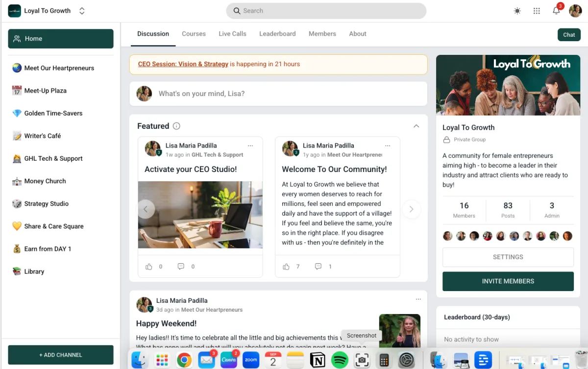Open options menu on Happy Weekend post

click(418, 299)
